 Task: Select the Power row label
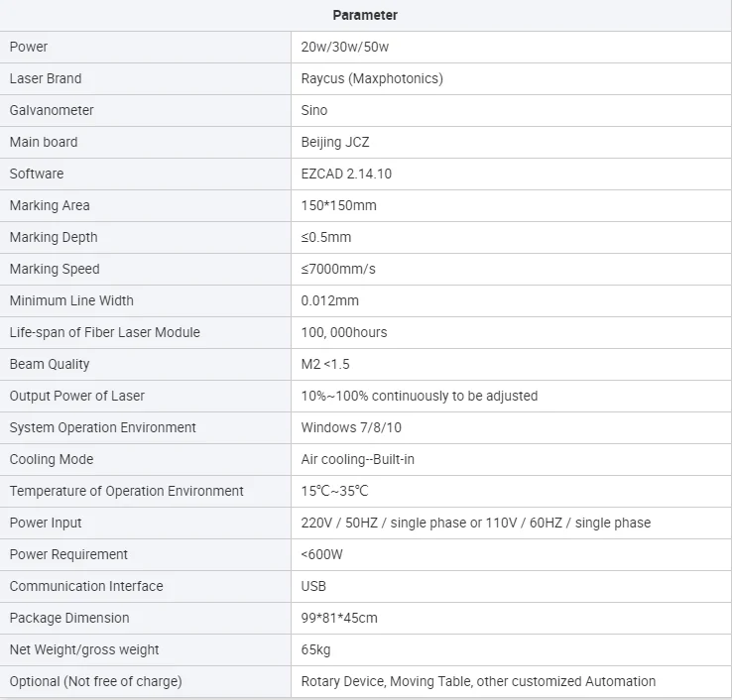29,47
